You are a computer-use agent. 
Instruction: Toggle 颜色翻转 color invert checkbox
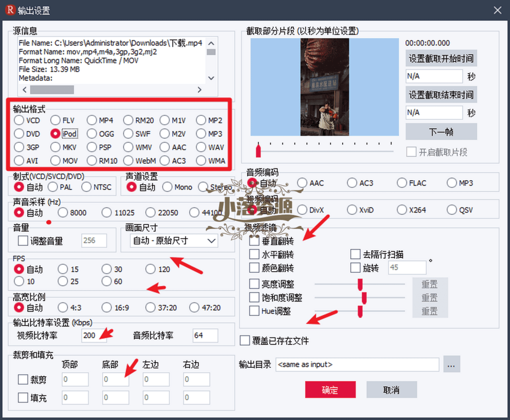(255, 268)
